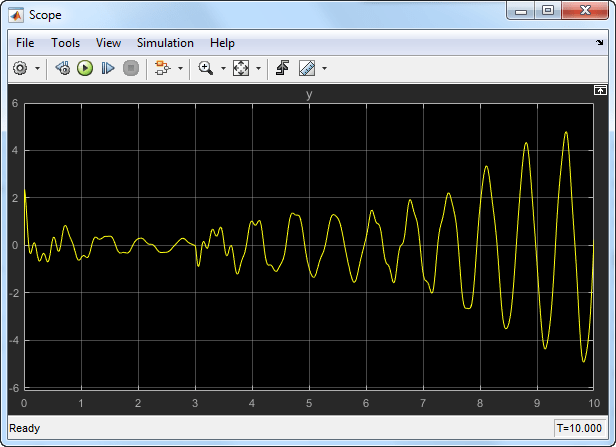Select the Zoom magnifier tool
616x447 pixels.
(205, 68)
